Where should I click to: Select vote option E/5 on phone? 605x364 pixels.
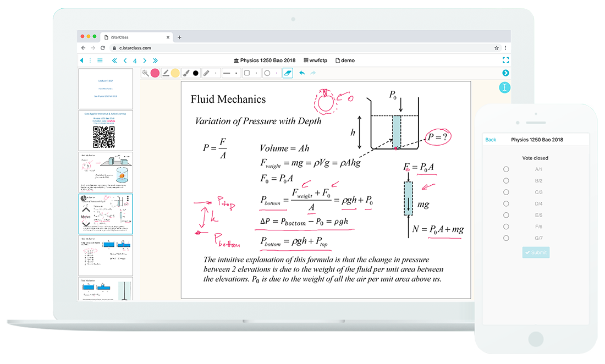point(506,215)
